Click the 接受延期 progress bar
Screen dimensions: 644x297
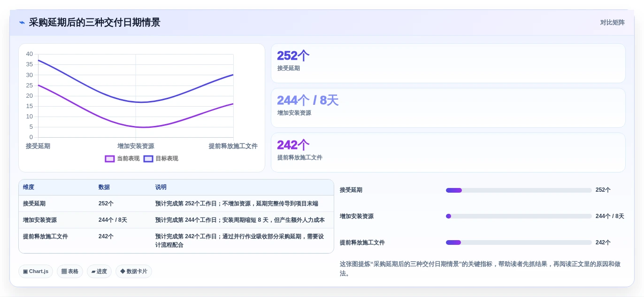(519, 190)
